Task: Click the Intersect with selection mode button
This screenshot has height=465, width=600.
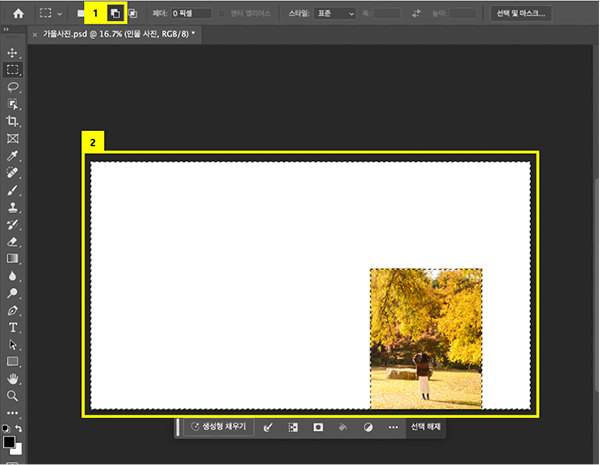Action: [x=132, y=14]
